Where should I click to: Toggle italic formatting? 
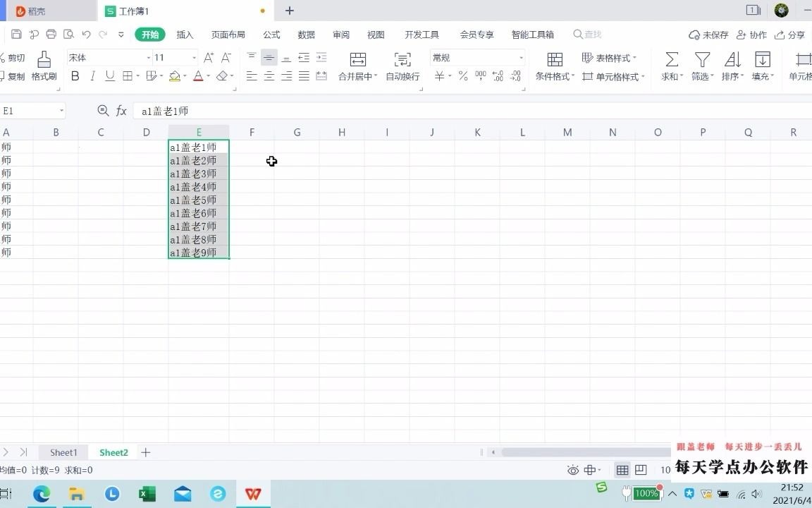click(92, 76)
